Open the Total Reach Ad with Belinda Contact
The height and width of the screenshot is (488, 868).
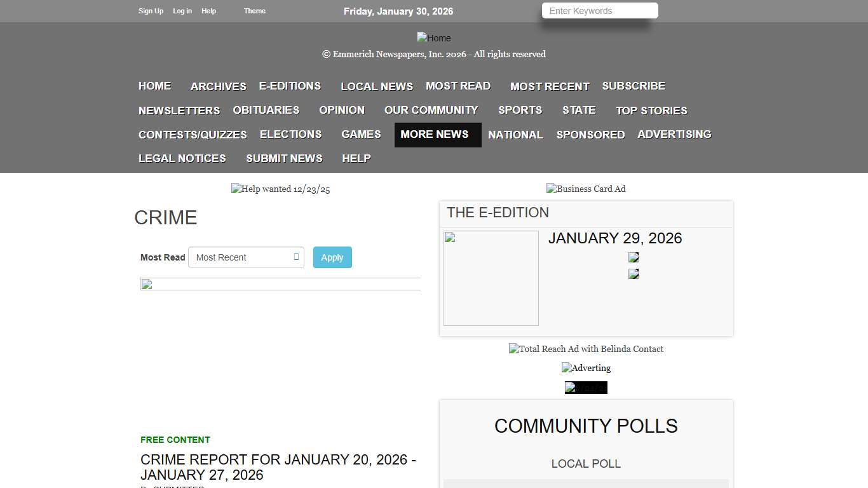click(x=586, y=349)
